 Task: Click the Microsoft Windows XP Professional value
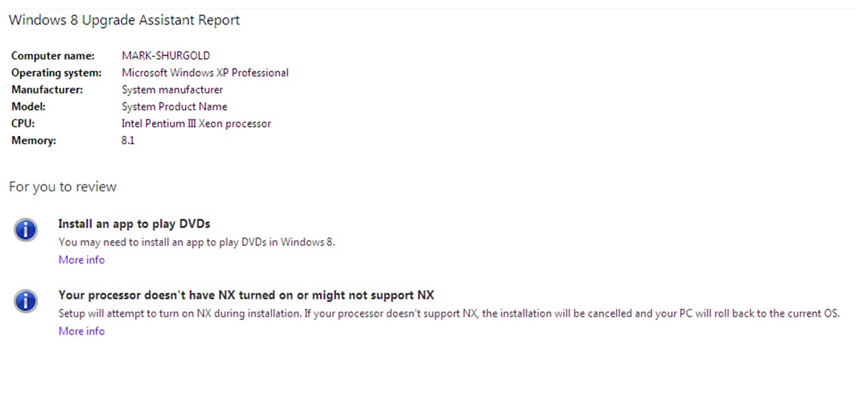[205, 73]
